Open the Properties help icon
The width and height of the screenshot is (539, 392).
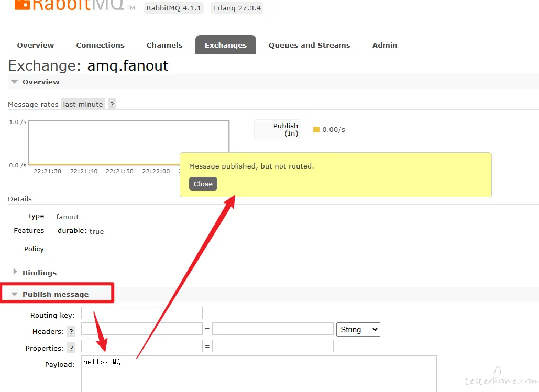(x=71, y=348)
